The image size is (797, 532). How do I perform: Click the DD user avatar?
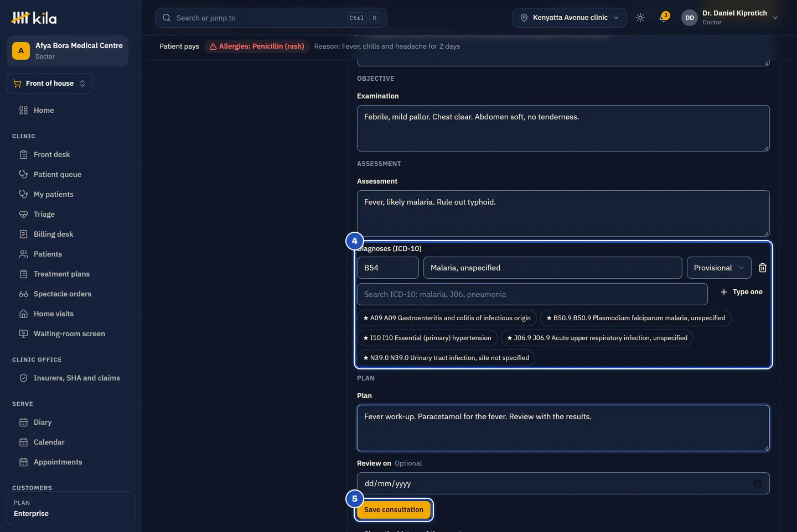pyautogui.click(x=690, y=18)
